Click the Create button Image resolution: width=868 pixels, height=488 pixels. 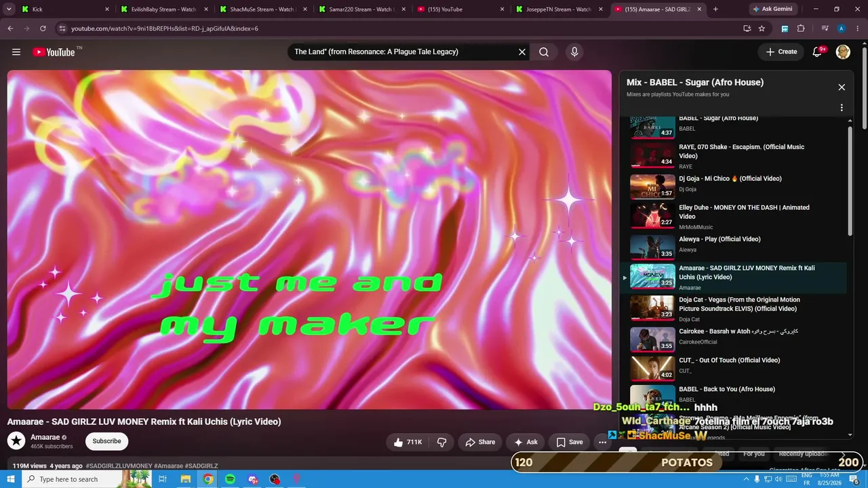pyautogui.click(x=782, y=52)
